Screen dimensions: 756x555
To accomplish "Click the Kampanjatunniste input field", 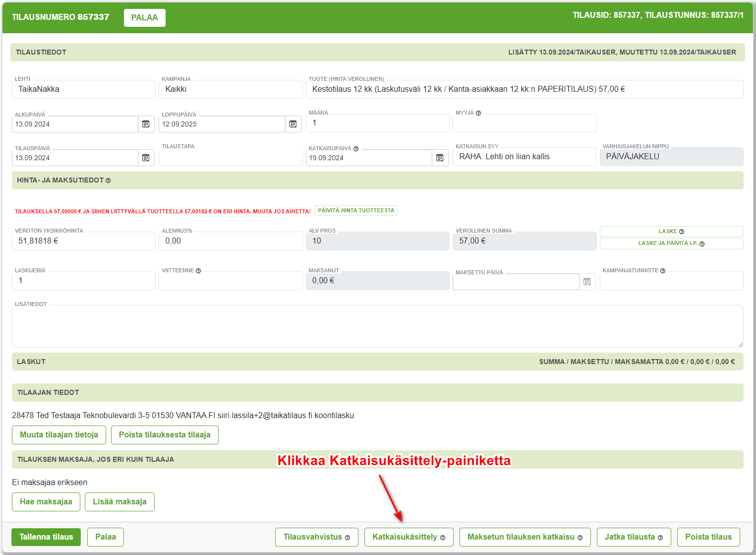I will point(671,281).
